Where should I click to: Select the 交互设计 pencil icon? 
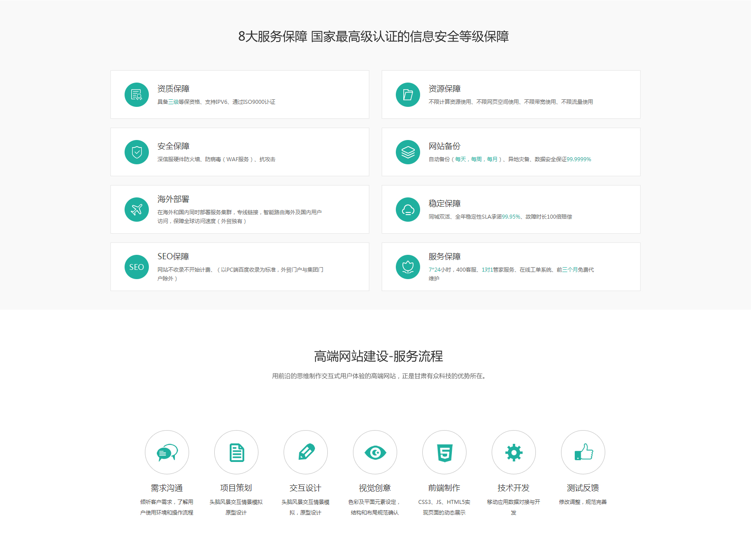306,452
